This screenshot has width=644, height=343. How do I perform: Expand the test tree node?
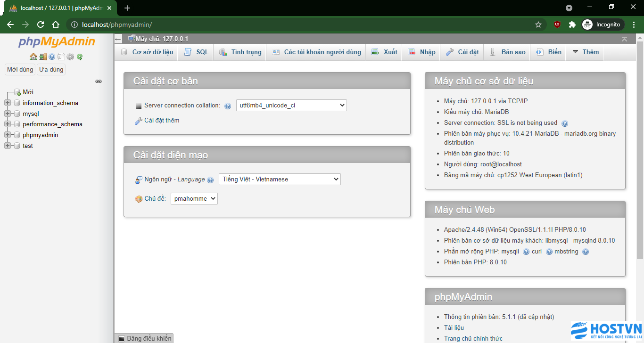pos(7,146)
